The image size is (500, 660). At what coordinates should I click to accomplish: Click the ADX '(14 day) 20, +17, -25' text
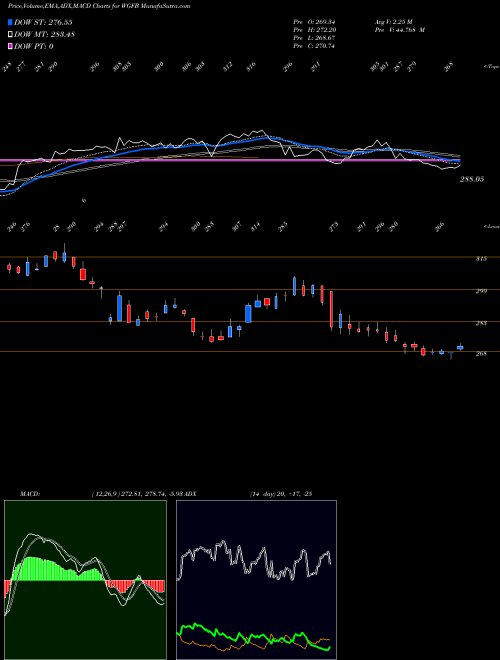pos(281,494)
